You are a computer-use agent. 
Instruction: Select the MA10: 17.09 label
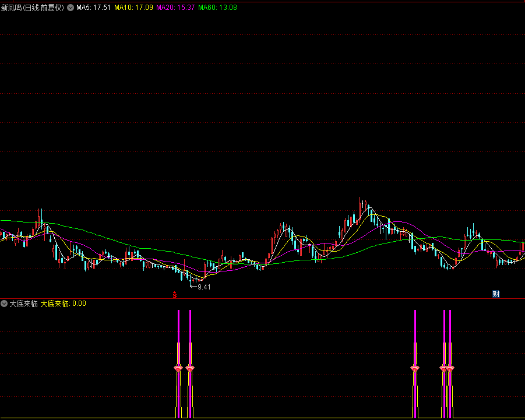click(x=133, y=8)
